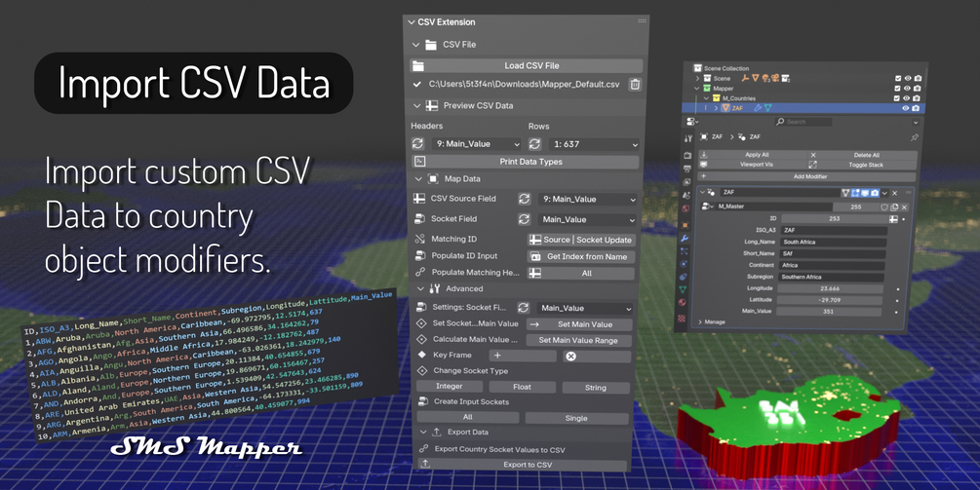Toggle the Mapper collection checkbox
The image size is (980, 490).
click(x=898, y=88)
